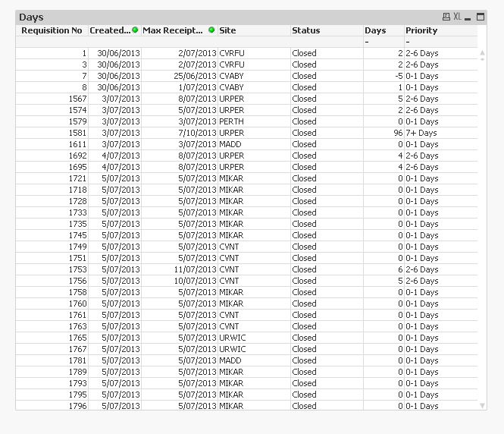Click the green indicator on Max Receipt column

point(211,30)
